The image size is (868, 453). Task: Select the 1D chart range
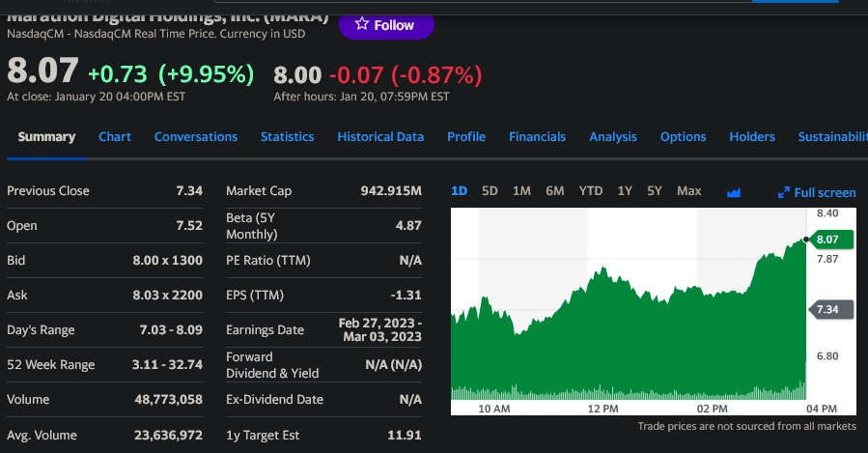point(460,191)
